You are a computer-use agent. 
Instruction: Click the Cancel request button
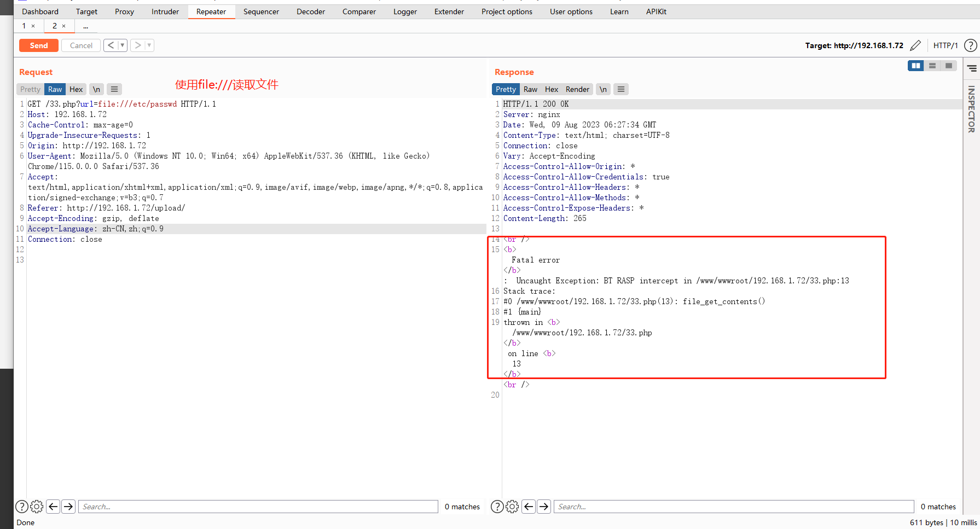(81, 45)
